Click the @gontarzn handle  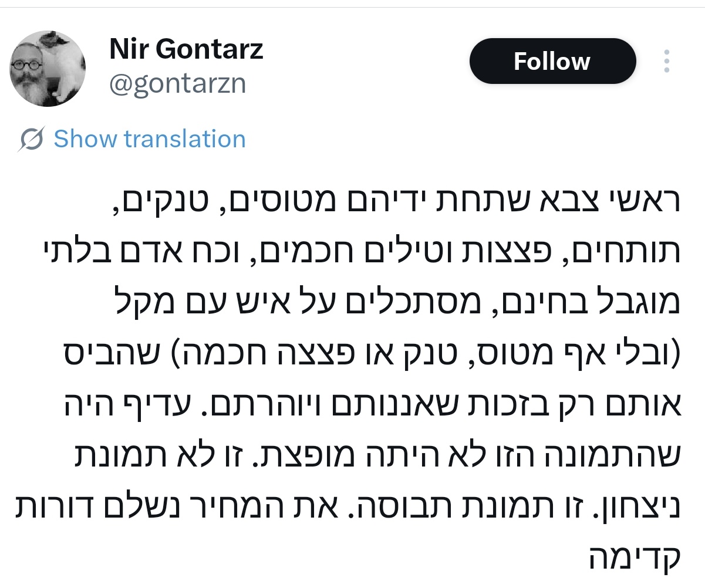pos(178,84)
